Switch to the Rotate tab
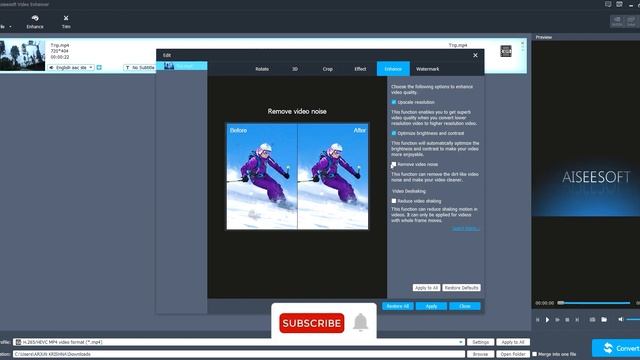This screenshot has height=360, width=640. click(262, 69)
